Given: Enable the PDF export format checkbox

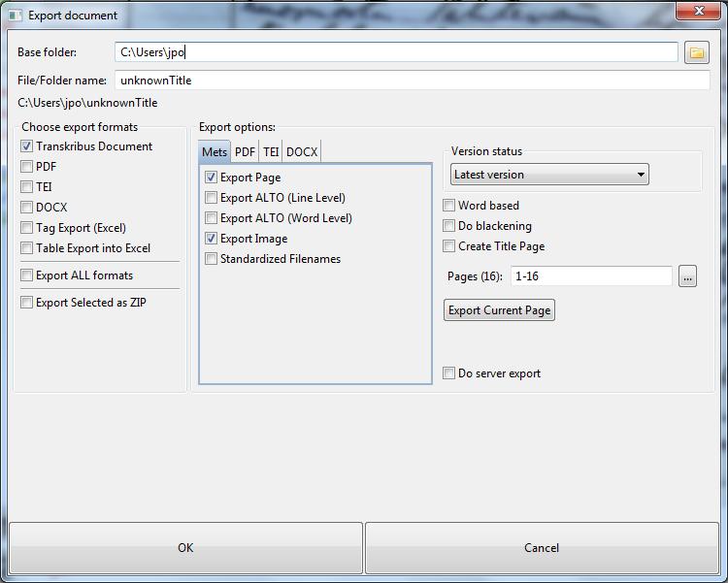Looking at the screenshot, I should 26,167.
